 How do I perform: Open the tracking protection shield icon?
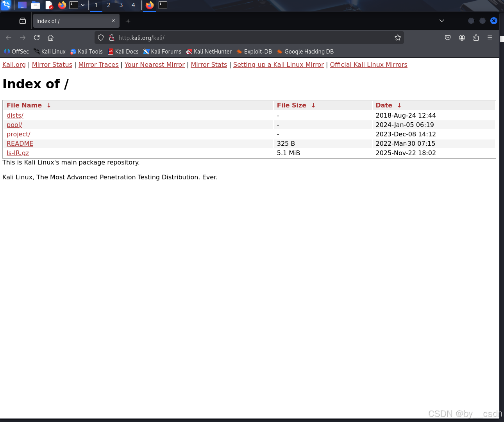[101, 38]
